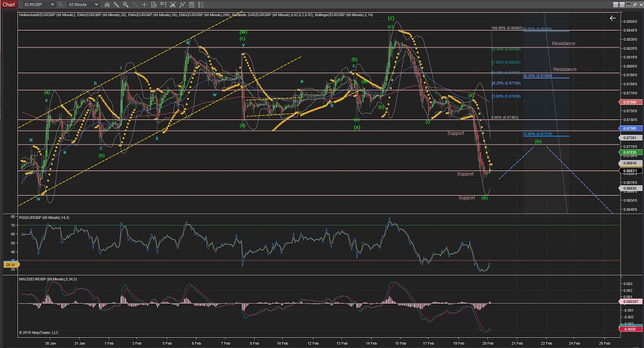Click the 23.60% (0.87638) Fibonacci label
Image resolution: width=644 pixels, height=348 pixels.
[505, 97]
